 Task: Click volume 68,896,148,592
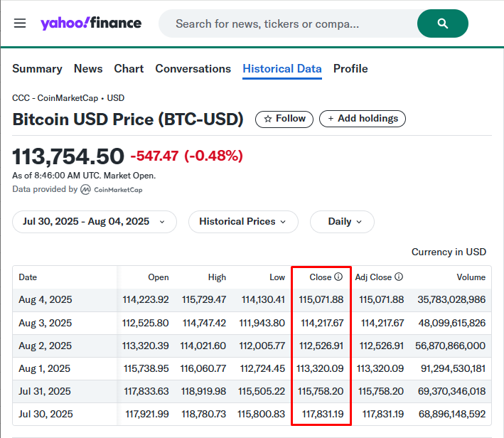point(452,415)
